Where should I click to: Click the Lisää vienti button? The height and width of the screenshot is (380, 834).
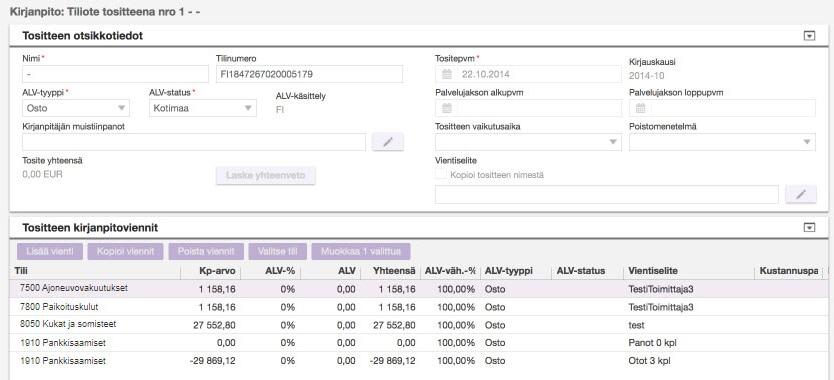click(x=50, y=251)
